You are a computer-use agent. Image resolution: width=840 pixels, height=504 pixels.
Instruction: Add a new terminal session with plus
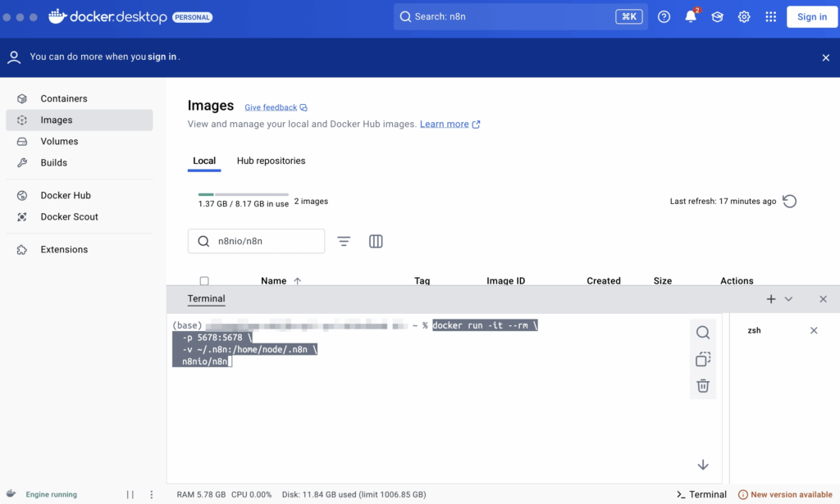(x=771, y=299)
